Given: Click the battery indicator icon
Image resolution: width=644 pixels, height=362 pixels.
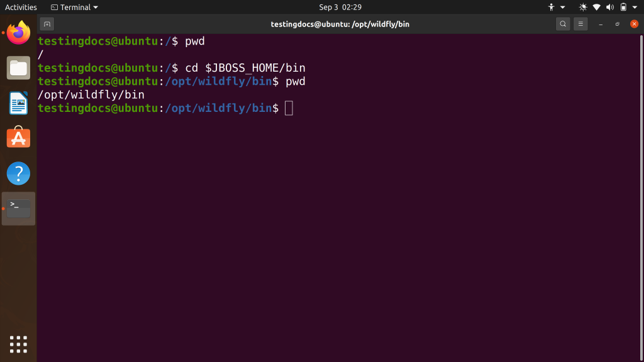Looking at the screenshot, I should click(x=623, y=7).
